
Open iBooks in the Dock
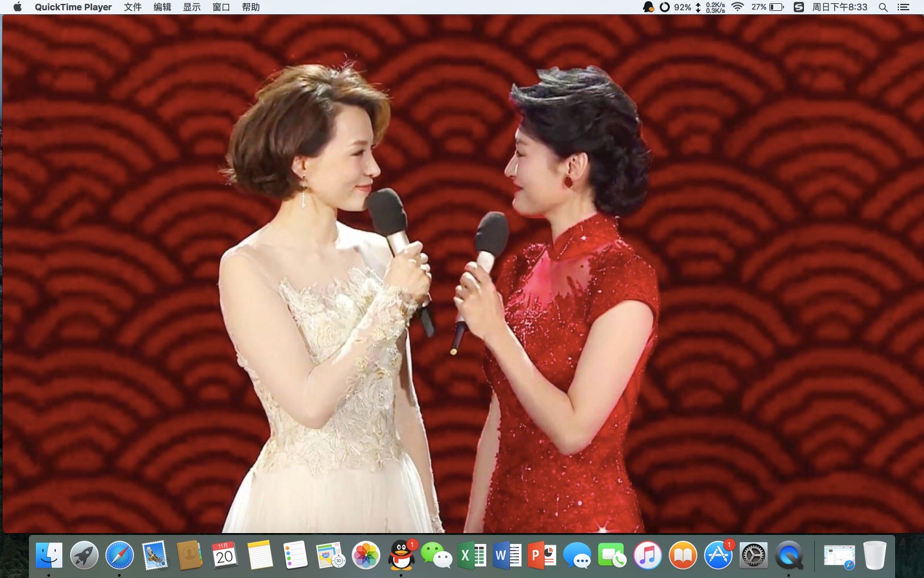(683, 555)
